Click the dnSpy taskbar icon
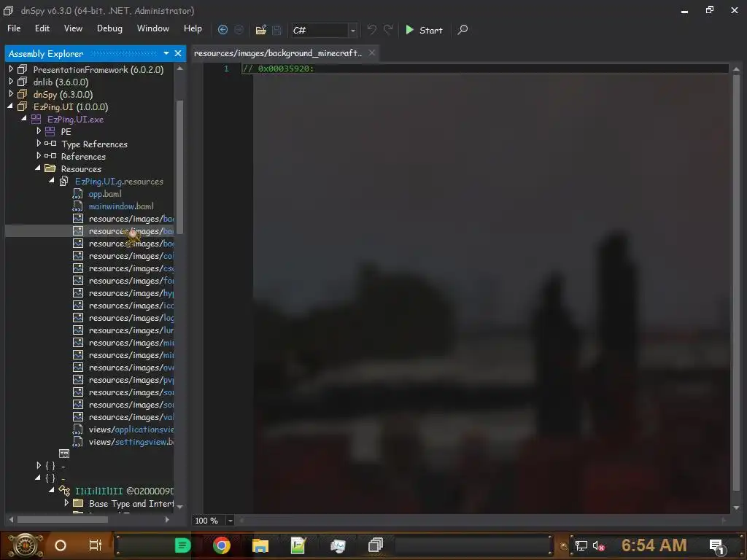This screenshot has width=747, height=560. click(376, 545)
